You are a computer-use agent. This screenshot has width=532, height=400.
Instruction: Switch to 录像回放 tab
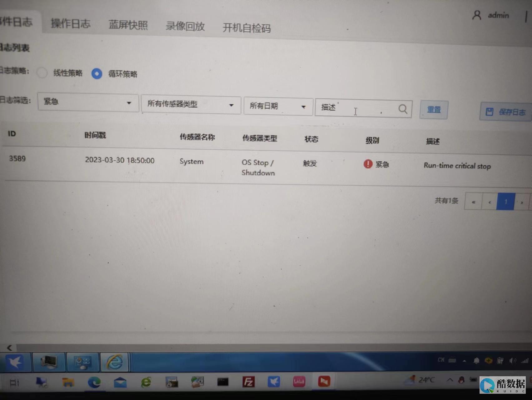coord(185,26)
